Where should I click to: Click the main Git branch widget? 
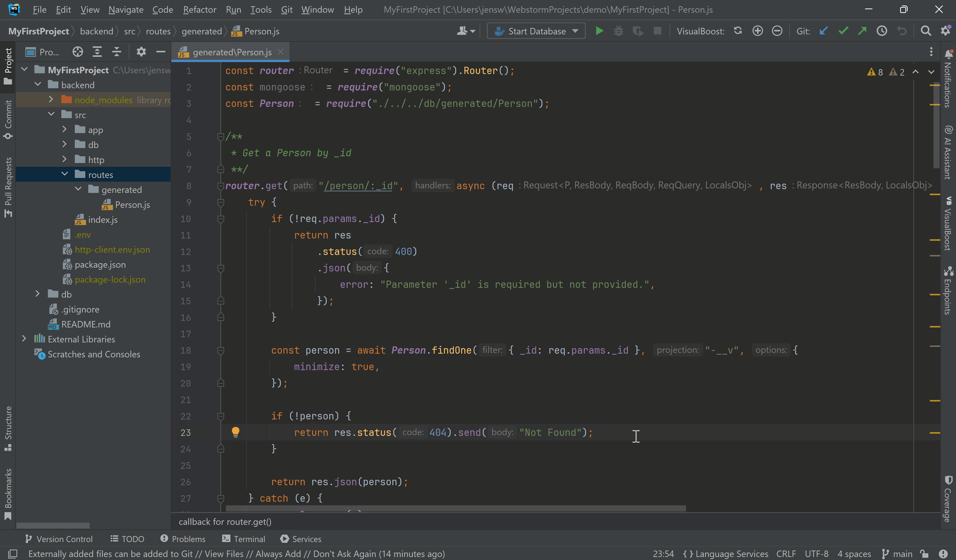coord(897,554)
